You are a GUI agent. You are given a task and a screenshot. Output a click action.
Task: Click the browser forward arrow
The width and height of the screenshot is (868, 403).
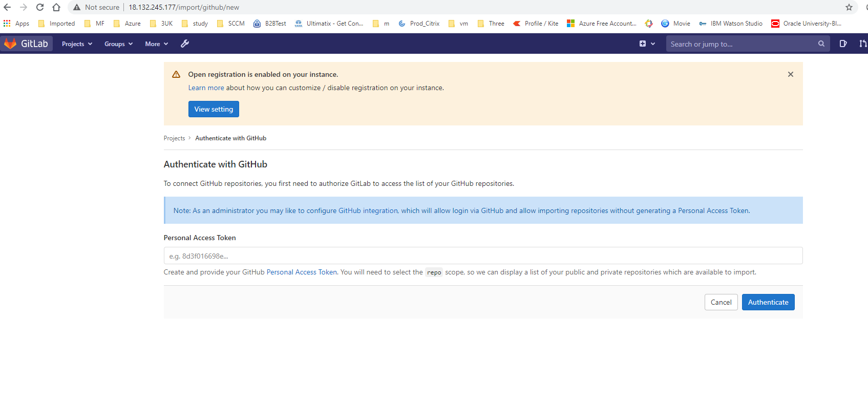(24, 7)
